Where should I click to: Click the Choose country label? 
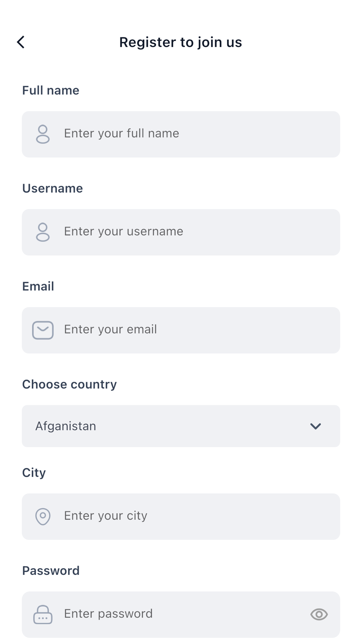pos(70,384)
